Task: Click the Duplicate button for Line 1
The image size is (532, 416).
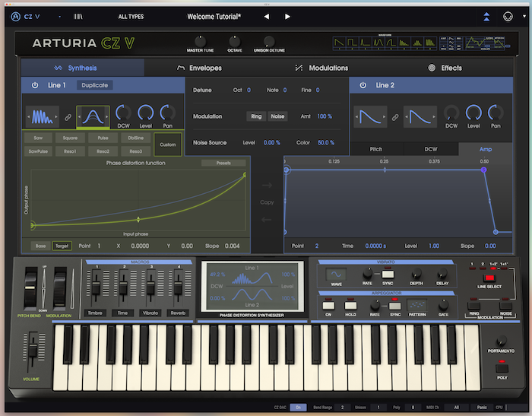Action: tap(95, 85)
